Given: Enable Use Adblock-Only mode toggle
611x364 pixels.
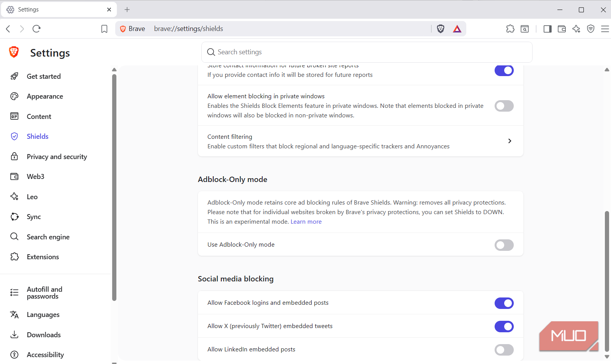Looking at the screenshot, I should (x=504, y=245).
